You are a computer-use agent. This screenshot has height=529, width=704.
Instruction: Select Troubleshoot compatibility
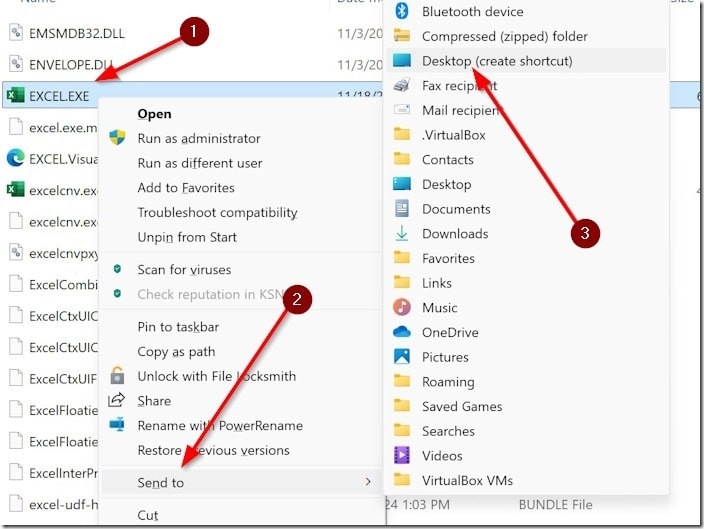217,212
